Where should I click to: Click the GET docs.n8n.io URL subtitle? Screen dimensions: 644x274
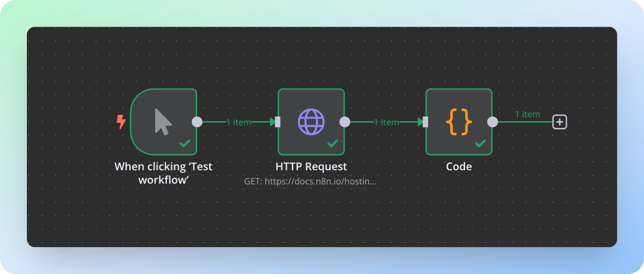pyautogui.click(x=310, y=182)
